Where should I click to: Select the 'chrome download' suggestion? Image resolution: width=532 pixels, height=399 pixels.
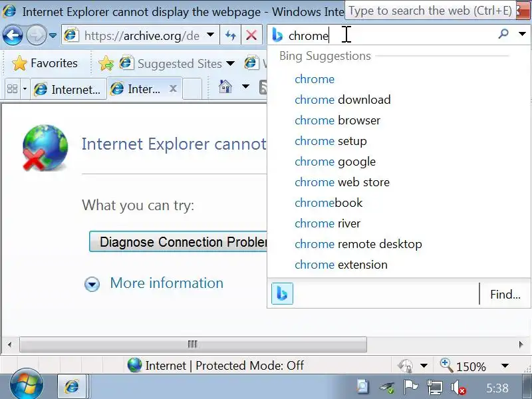342,100
